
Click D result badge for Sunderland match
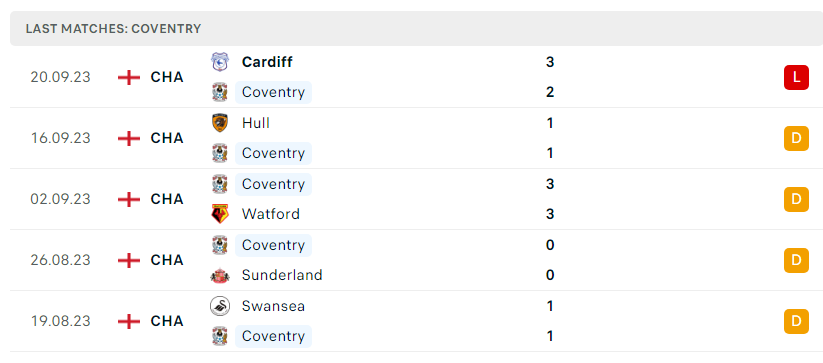tap(796, 260)
